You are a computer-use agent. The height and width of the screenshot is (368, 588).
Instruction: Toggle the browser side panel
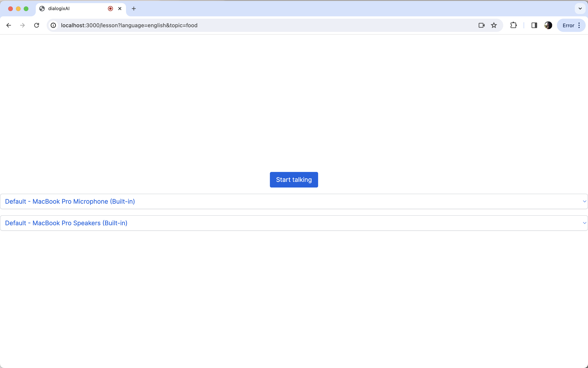click(534, 25)
